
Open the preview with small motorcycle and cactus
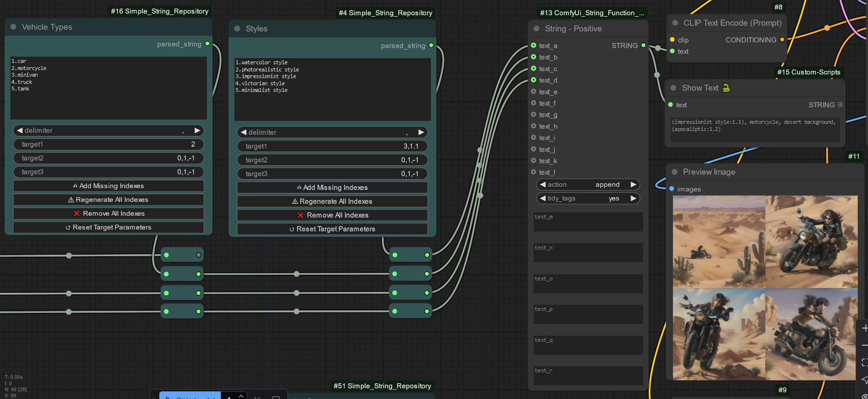[719, 242]
